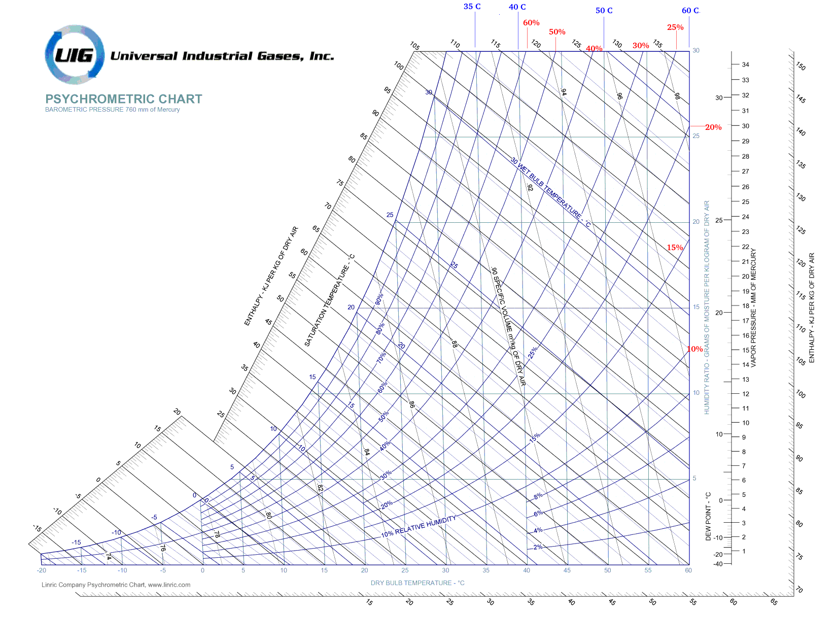Image resolution: width=836 pixels, height=644 pixels.
Task: Click dry bulb axis value '-20'
Action: [x=42, y=570]
